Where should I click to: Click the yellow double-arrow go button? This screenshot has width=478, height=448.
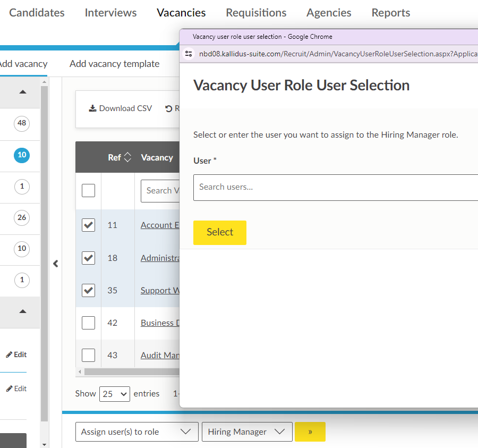click(310, 432)
